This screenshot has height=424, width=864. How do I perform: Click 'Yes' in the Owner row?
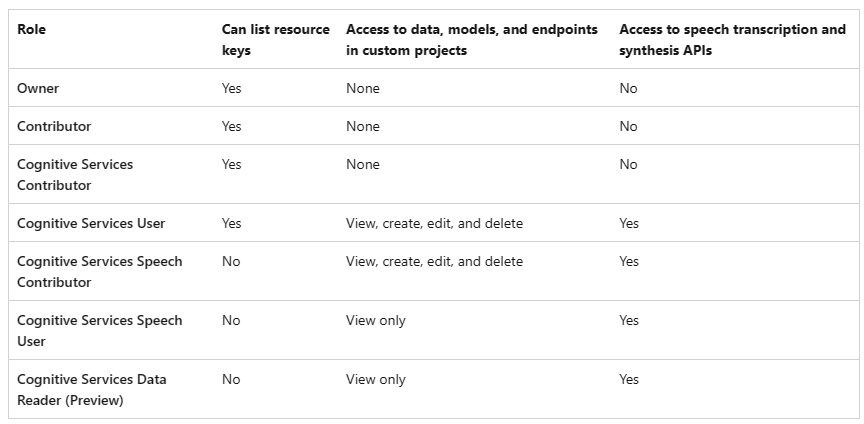231,88
